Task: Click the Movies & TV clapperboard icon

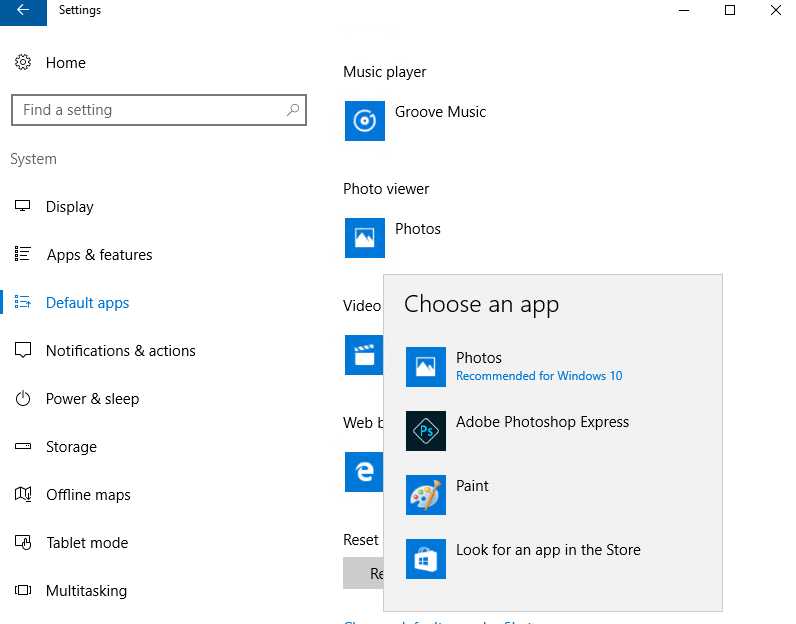Action: pyautogui.click(x=363, y=354)
